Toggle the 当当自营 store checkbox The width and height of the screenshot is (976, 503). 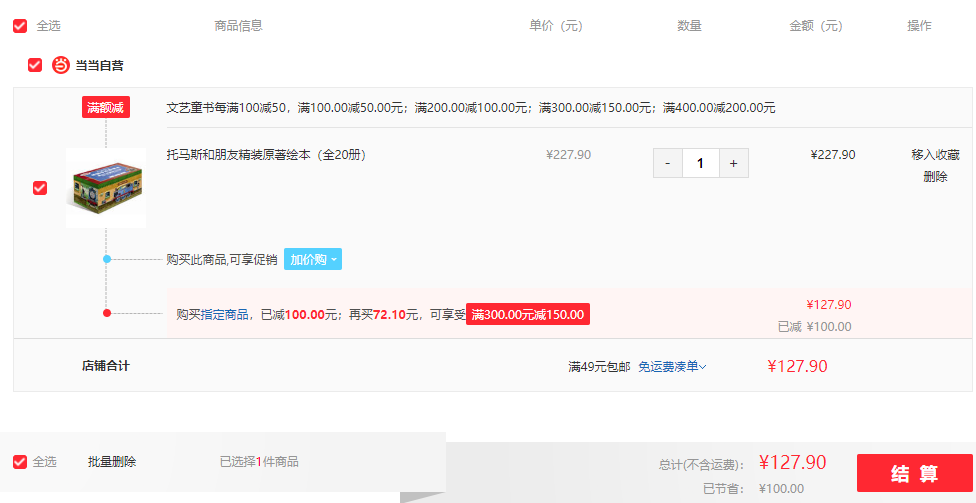35,65
